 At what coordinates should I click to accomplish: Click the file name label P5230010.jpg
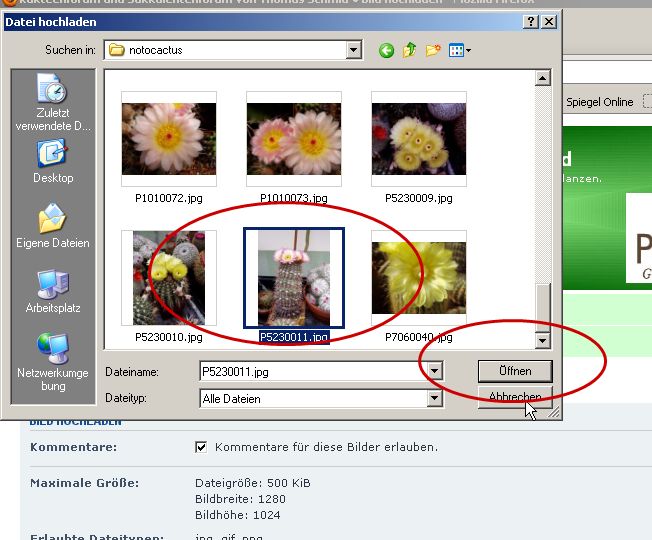click(169, 337)
